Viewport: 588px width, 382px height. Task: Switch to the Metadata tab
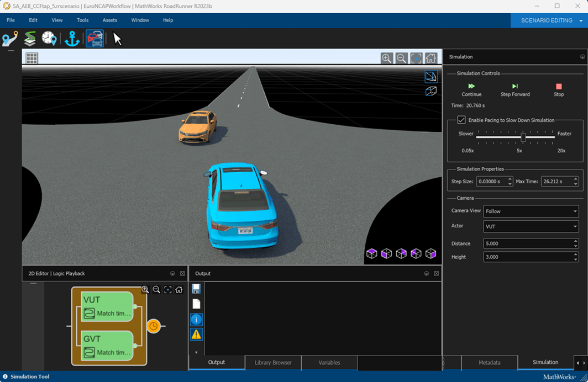(490, 363)
